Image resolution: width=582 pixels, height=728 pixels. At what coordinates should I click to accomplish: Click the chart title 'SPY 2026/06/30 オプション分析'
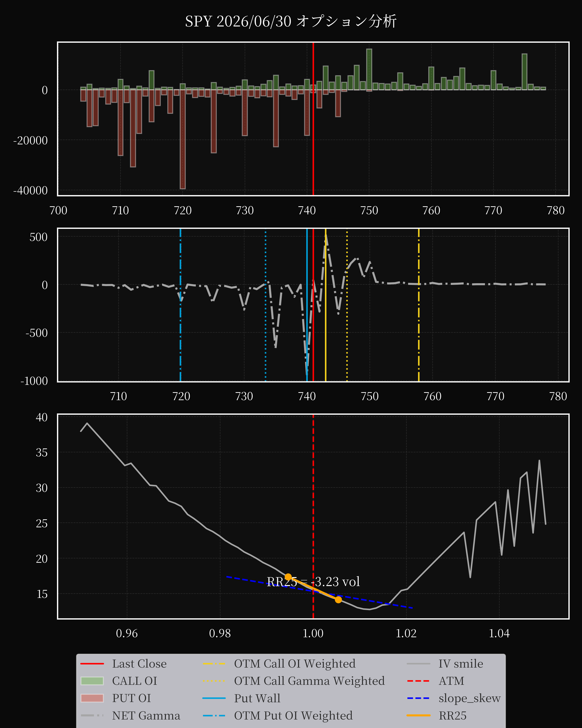(x=291, y=22)
